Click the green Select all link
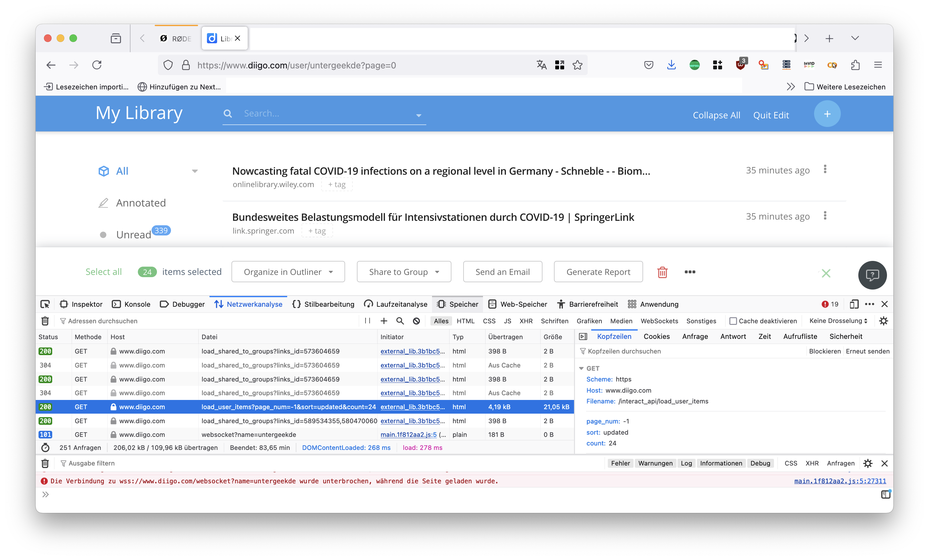Viewport: 929px width, 560px height. click(x=103, y=272)
